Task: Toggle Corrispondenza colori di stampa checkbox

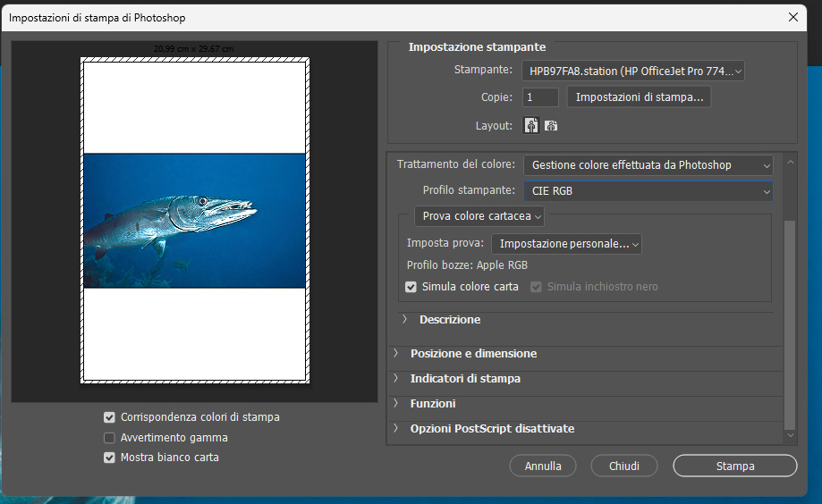Action: tap(110, 417)
